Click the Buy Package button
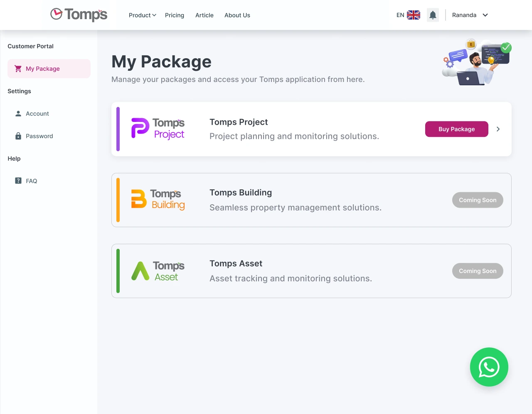532x414 pixels. tap(456, 129)
